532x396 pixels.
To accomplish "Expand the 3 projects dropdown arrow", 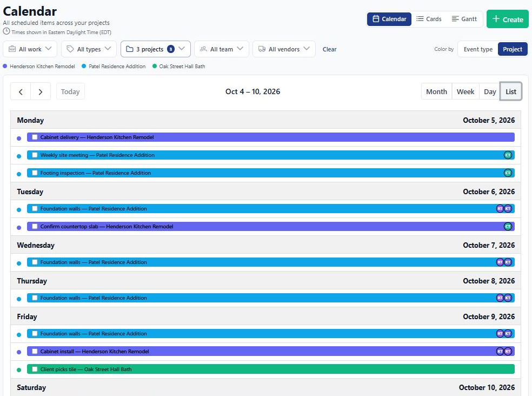I will coord(182,49).
